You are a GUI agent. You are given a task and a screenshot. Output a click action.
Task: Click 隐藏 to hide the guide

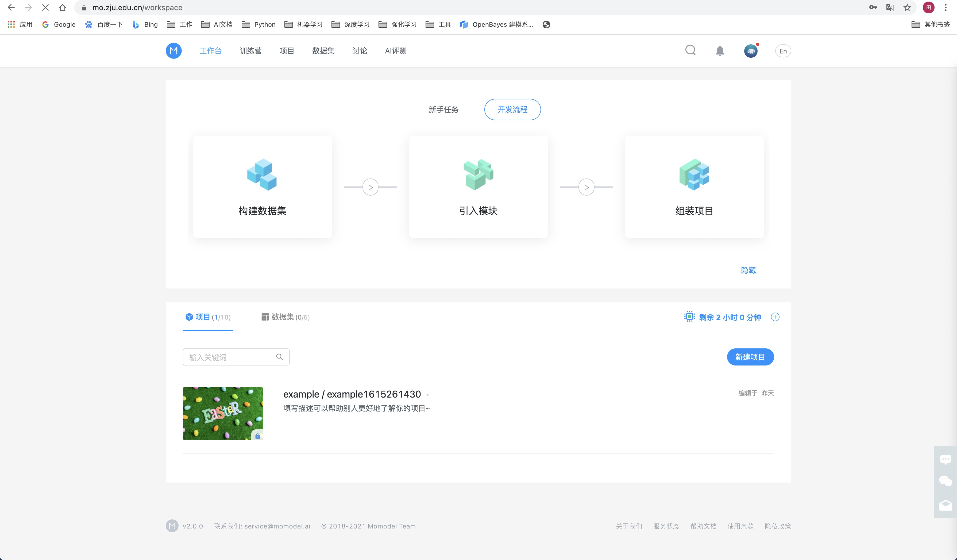coord(748,270)
